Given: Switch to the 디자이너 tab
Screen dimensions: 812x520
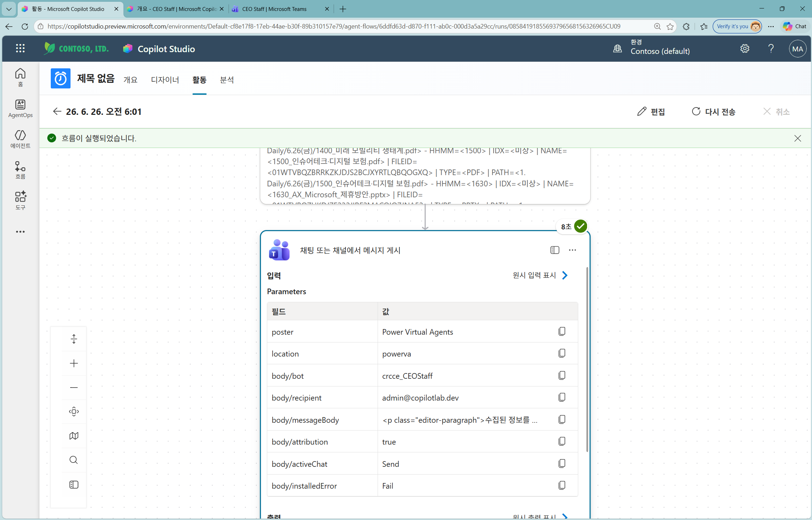Looking at the screenshot, I should click(x=165, y=80).
